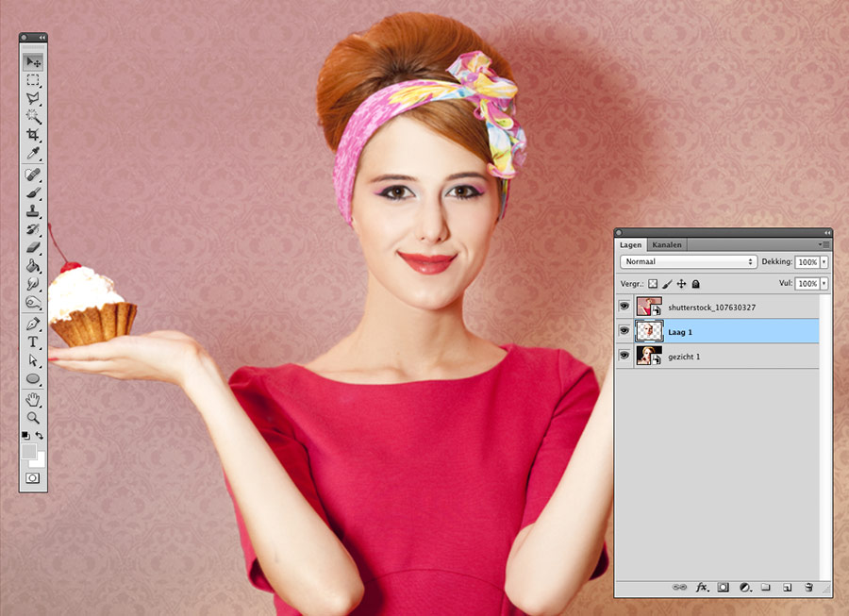The width and height of the screenshot is (849, 616).
Task: Click the layers panel vertical scrollbar
Action: (824, 438)
